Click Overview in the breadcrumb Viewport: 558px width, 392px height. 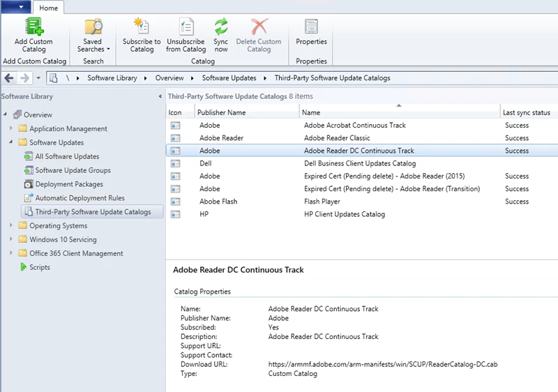pos(169,78)
